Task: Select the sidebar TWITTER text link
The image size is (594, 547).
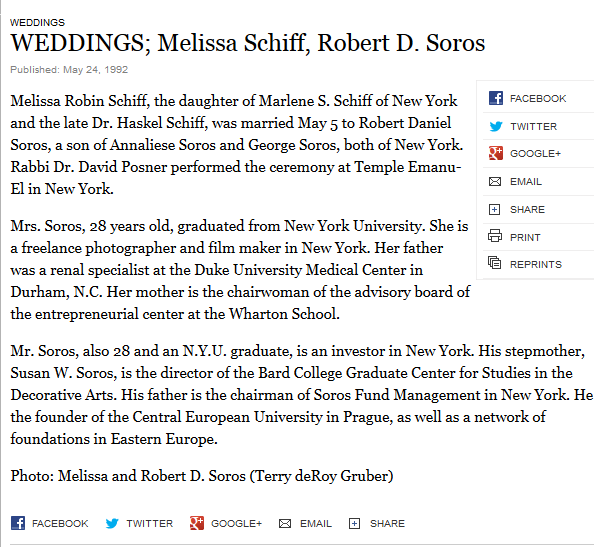Action: coord(533,127)
